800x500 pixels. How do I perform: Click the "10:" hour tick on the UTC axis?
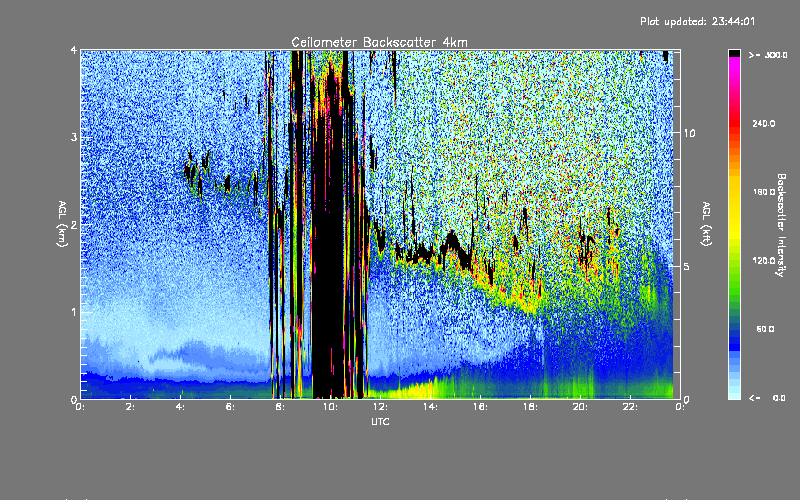330,407
